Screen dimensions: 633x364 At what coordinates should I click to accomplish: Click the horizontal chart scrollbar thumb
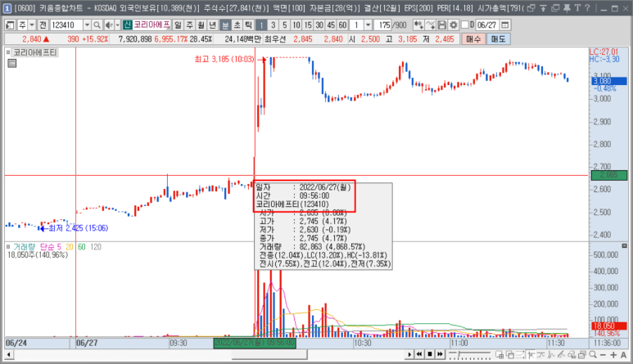(269, 355)
